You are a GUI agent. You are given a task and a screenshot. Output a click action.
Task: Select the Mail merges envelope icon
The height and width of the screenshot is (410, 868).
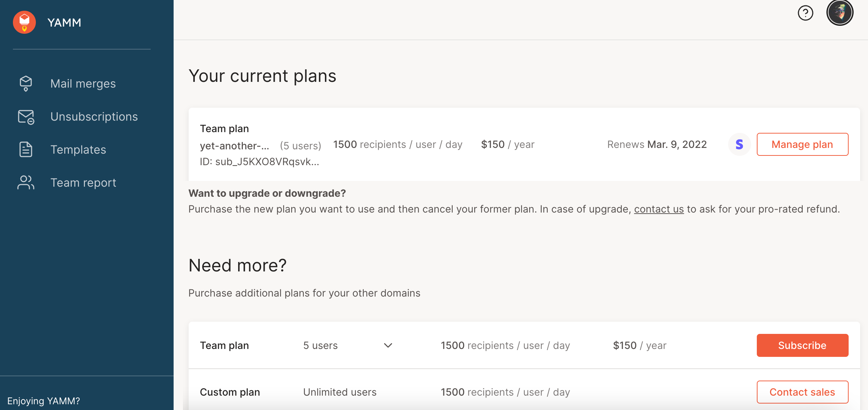25,83
